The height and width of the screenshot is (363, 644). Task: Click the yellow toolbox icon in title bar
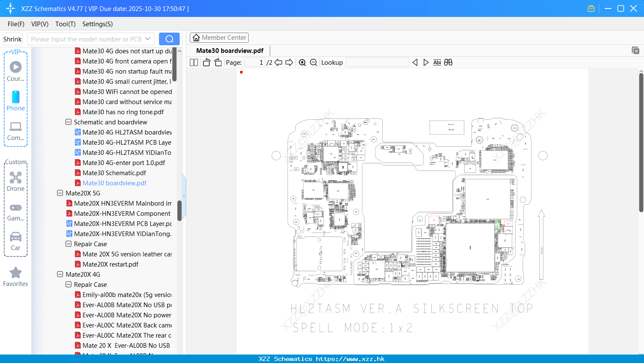tap(591, 8)
